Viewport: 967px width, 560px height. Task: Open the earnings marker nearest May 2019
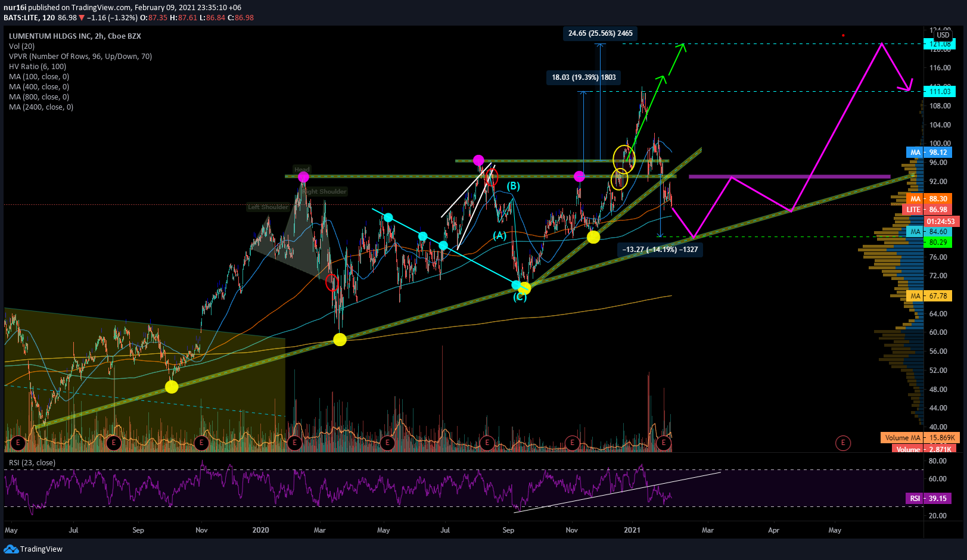18,443
